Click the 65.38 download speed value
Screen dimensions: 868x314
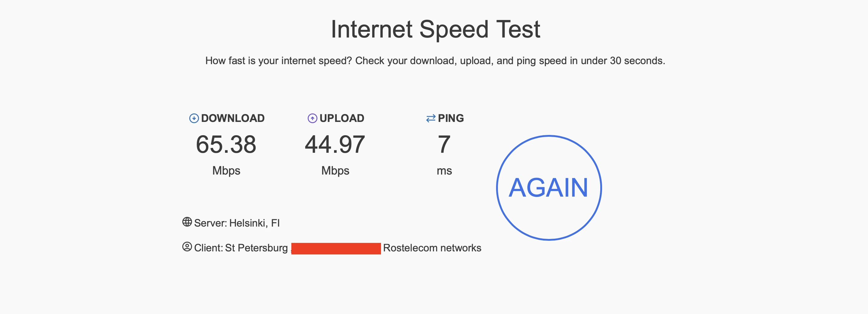226,144
